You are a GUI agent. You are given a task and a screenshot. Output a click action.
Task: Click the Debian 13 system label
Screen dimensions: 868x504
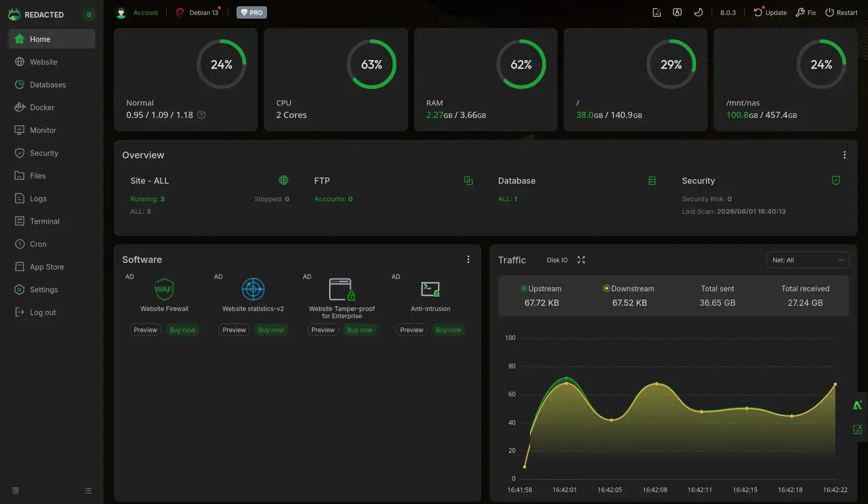pyautogui.click(x=203, y=12)
